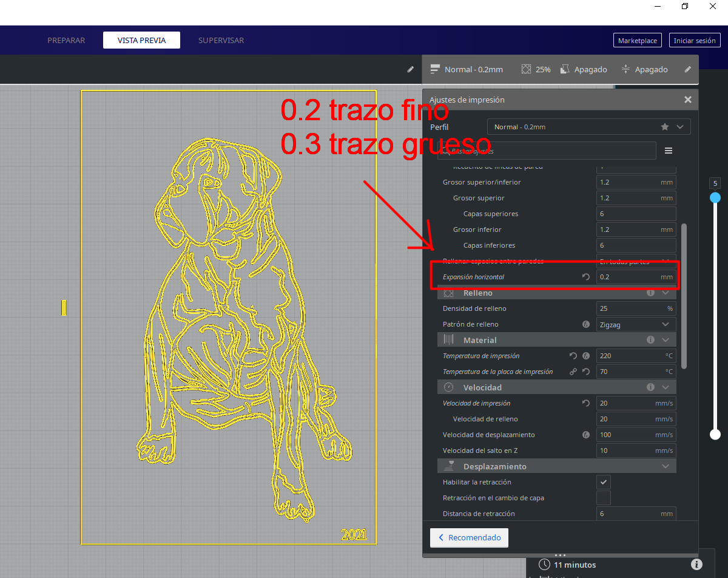Switch to the SUPERVISAR tab
Image resolution: width=728 pixels, height=578 pixels.
pyautogui.click(x=221, y=40)
